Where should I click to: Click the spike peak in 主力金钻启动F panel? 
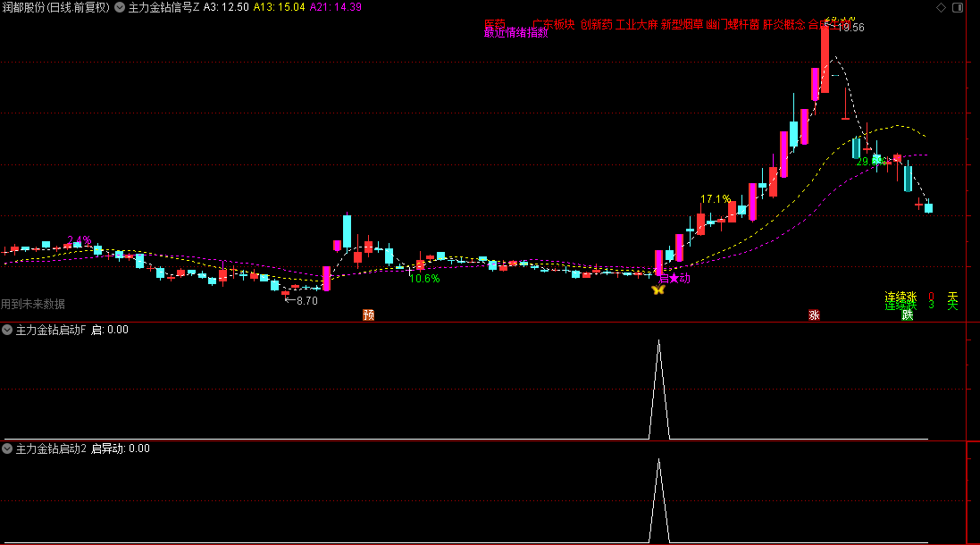click(658, 341)
